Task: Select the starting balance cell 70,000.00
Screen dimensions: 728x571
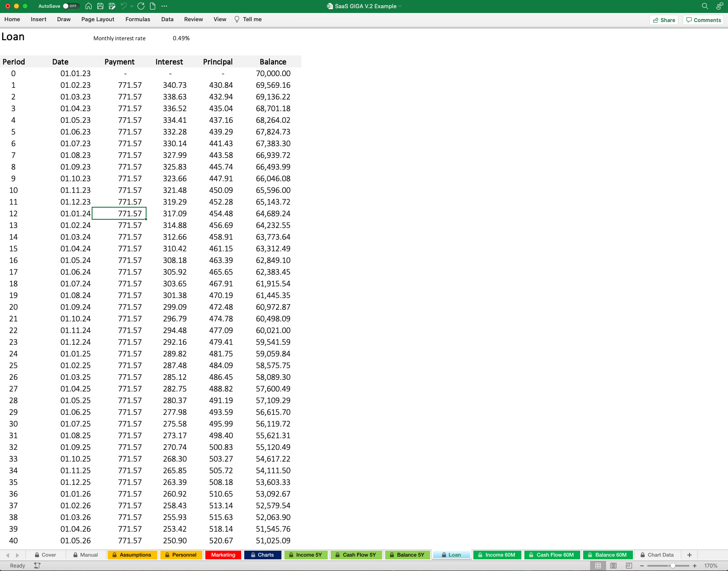Action: pyautogui.click(x=273, y=74)
